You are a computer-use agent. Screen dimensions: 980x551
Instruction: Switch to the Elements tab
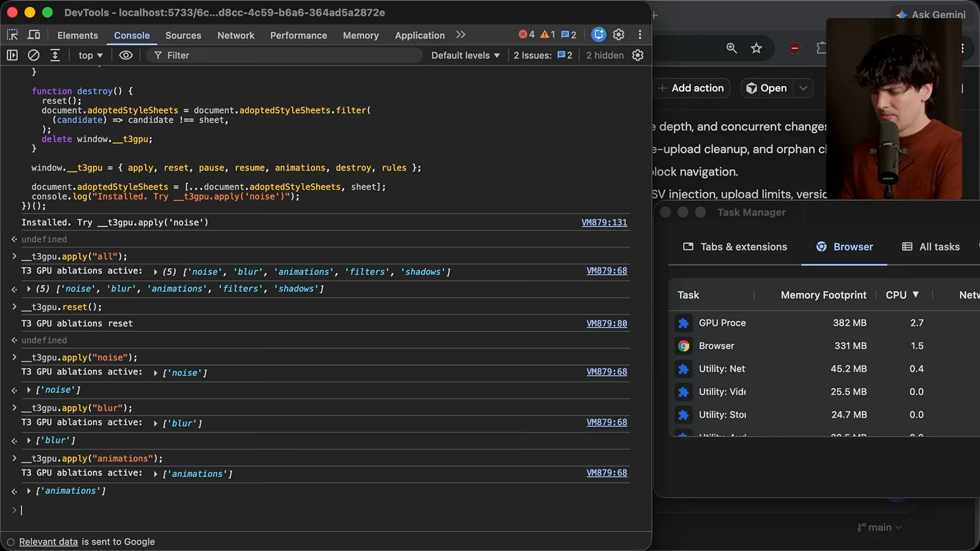[77, 36]
